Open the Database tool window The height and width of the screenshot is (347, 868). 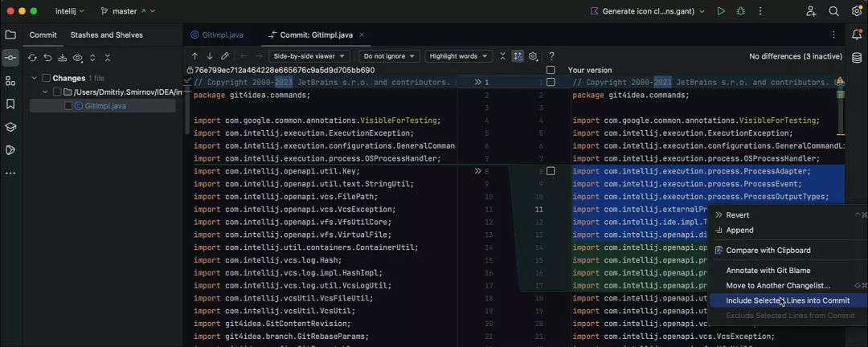(857, 58)
